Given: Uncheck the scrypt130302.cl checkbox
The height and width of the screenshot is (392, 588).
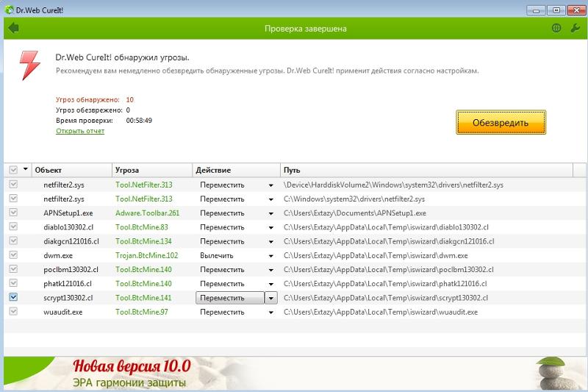Looking at the screenshot, I should (13, 297).
